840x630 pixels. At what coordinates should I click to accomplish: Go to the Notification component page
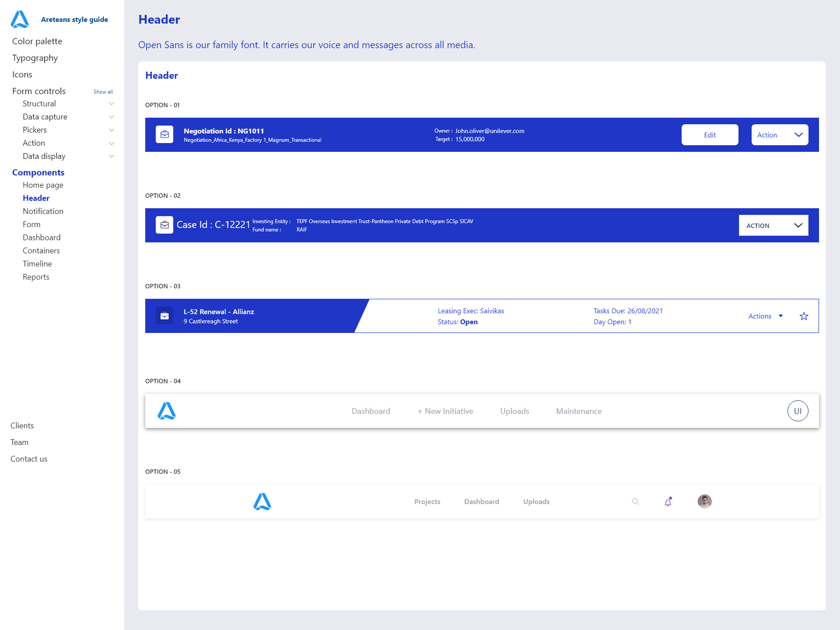pyautogui.click(x=43, y=211)
